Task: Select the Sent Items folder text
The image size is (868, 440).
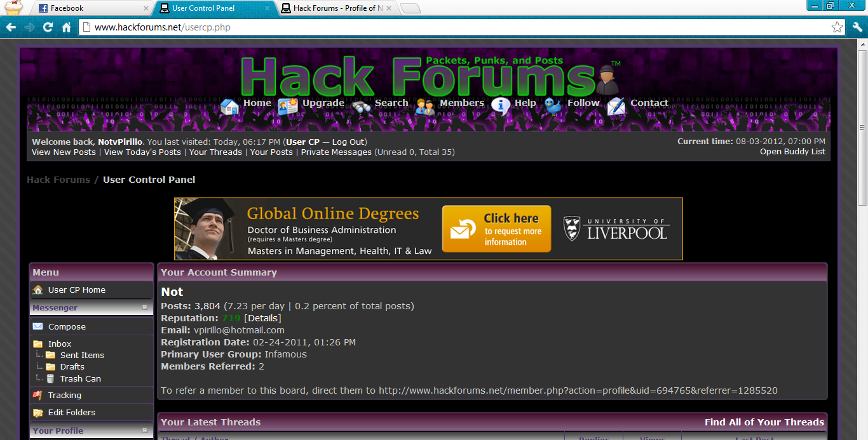Action: point(82,355)
